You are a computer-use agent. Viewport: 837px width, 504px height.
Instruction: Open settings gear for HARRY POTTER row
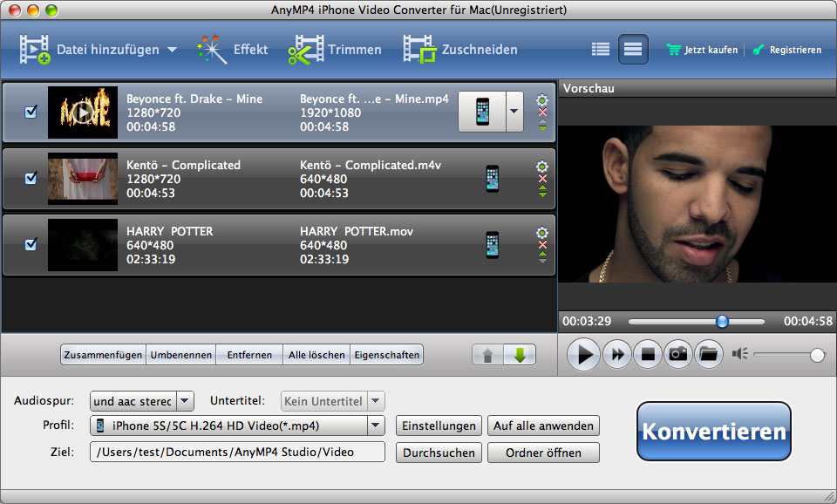pos(542,232)
